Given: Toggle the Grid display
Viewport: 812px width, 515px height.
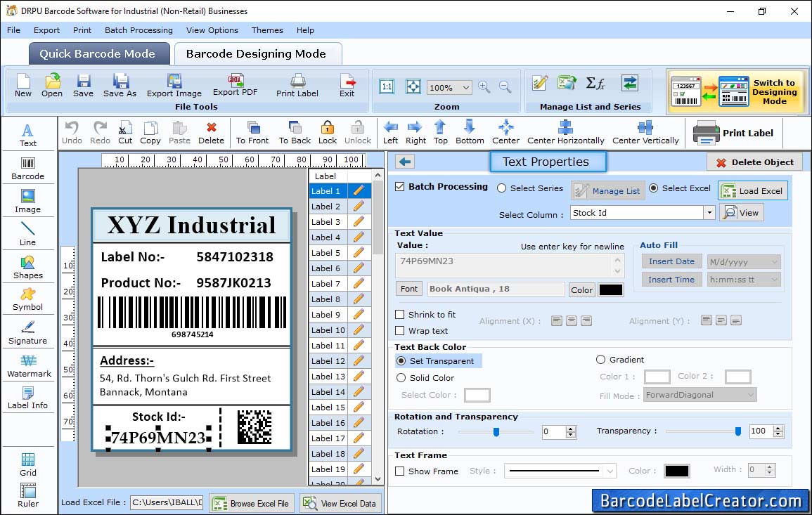Looking at the screenshot, I should 28,465.
